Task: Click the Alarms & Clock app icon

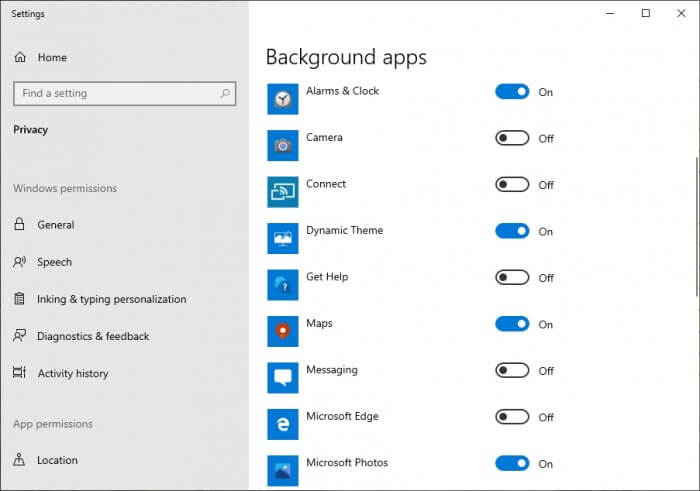Action: [283, 99]
